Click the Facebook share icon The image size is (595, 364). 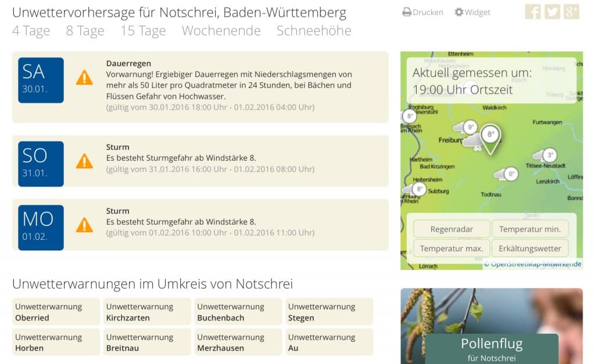click(533, 12)
